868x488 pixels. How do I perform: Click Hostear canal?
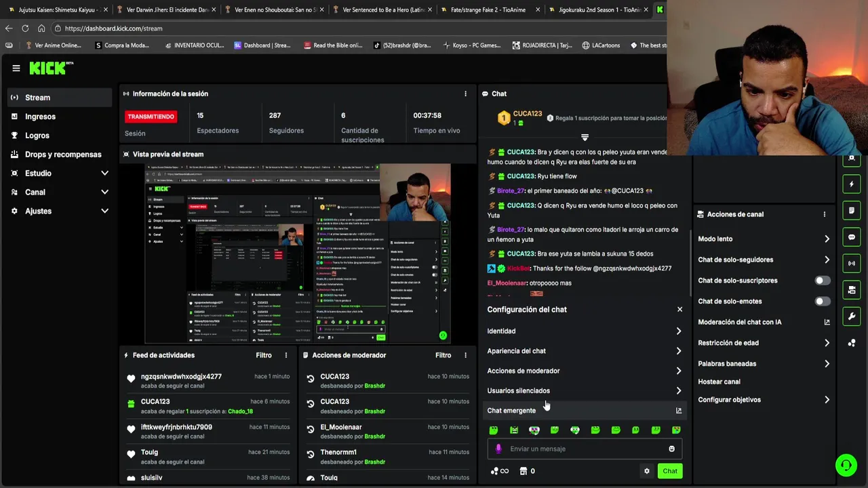click(719, 382)
